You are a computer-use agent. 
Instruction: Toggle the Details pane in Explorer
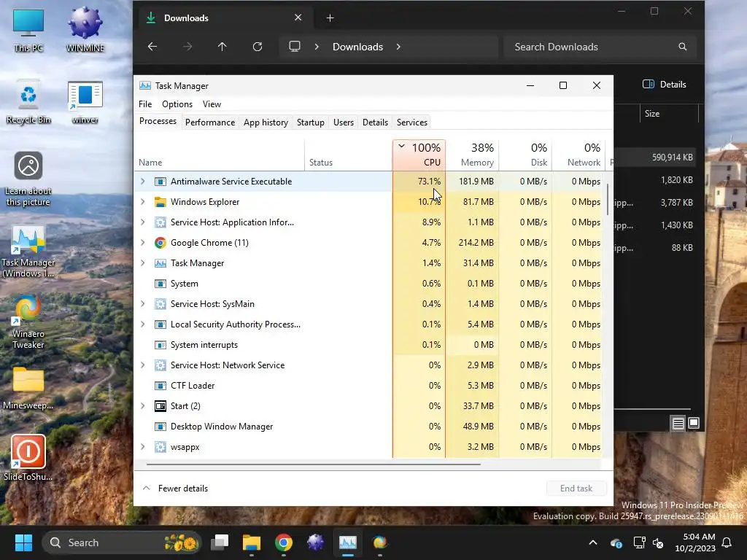point(665,85)
